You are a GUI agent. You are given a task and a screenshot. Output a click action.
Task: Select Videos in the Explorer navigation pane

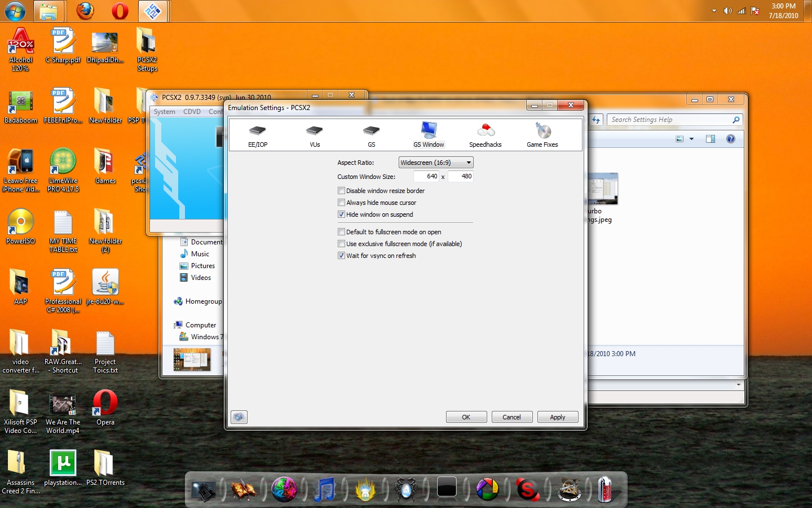pos(196,278)
